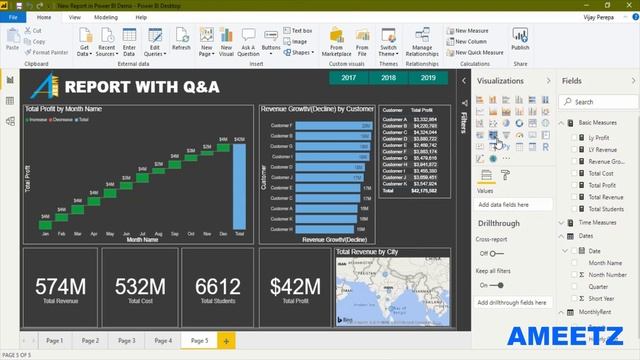The image size is (640, 360).
Task: Insert a matrix visualization
Action: click(x=532, y=147)
